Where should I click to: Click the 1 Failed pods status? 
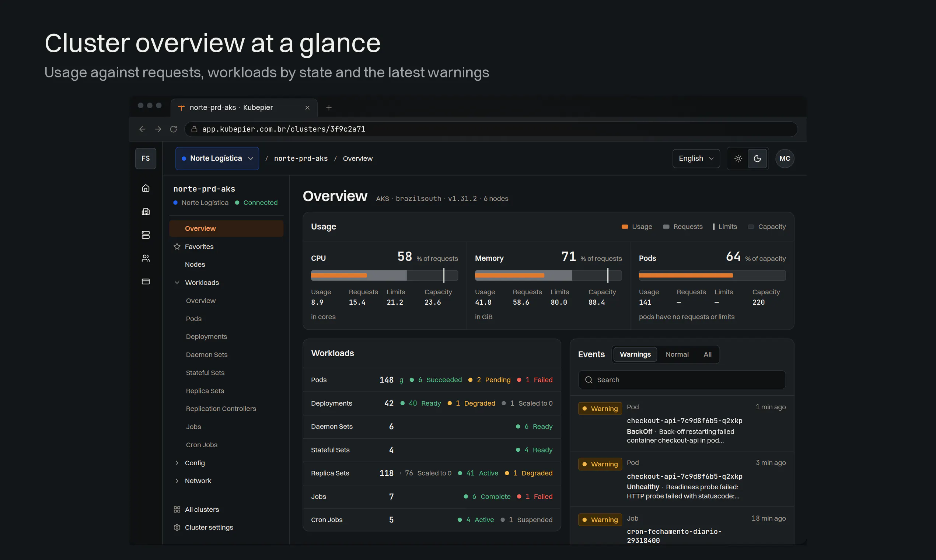click(x=534, y=380)
